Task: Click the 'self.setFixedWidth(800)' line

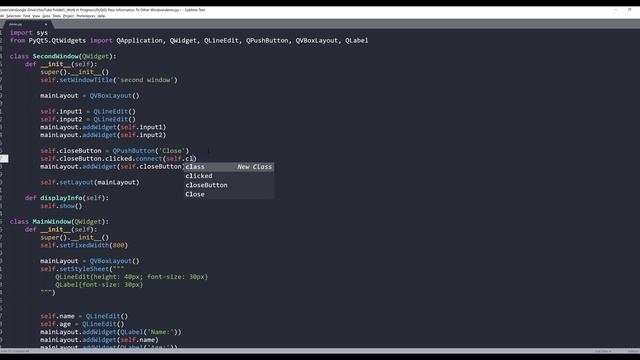Action: point(84,245)
